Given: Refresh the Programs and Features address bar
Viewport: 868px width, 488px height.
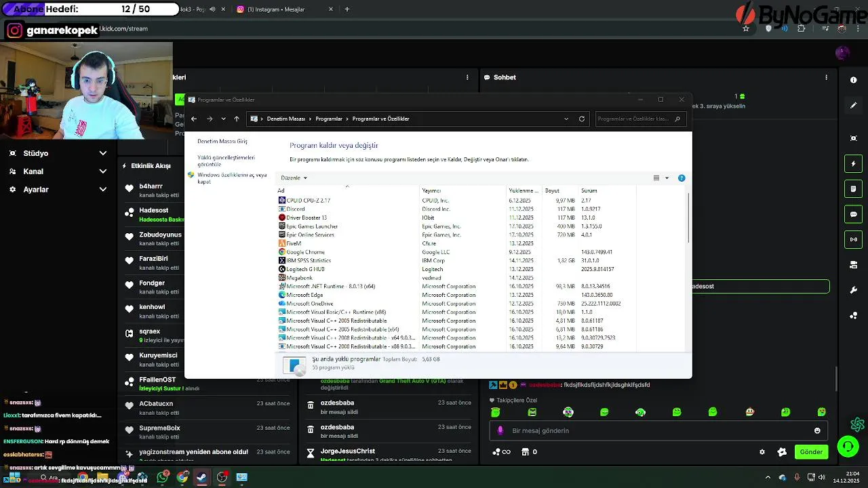Looking at the screenshot, I should [582, 119].
